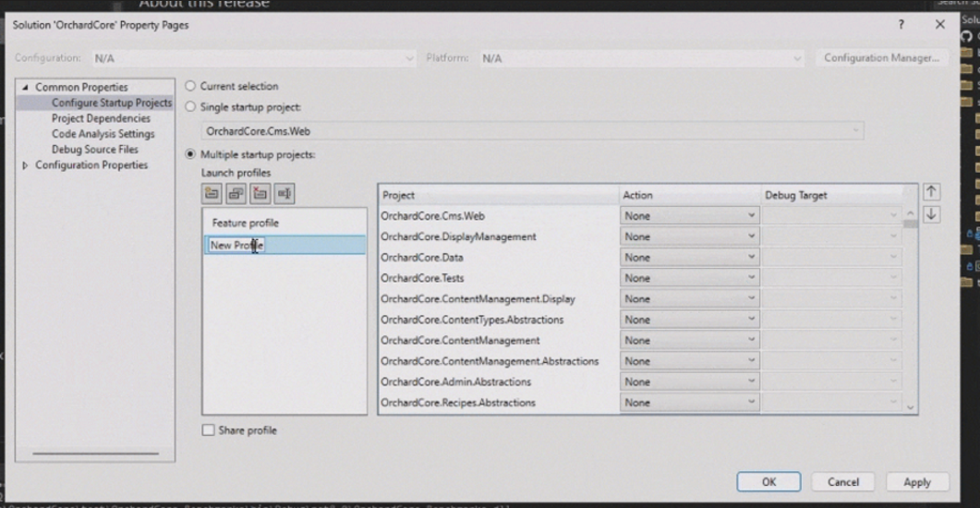Screen dimensions: 980x508
Task: Click the Create new launch profile icon
Action: click(x=212, y=194)
